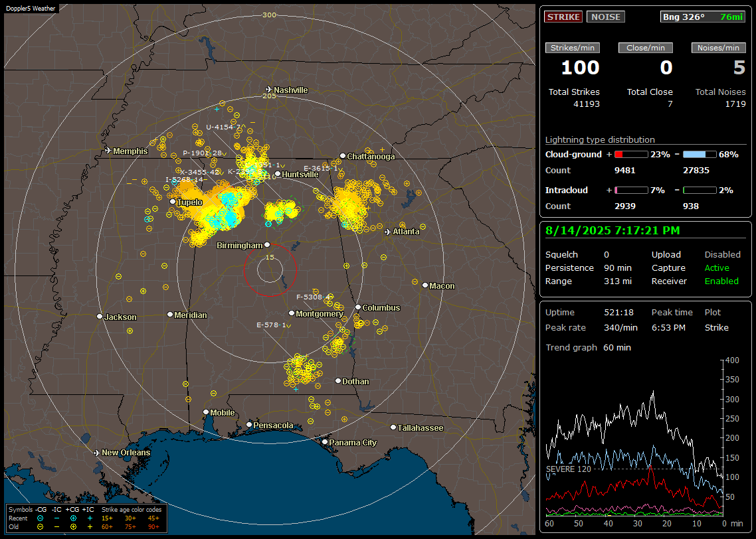Click the positive cloud-ground count 9481
The height and width of the screenshot is (539, 756).
[625, 171]
